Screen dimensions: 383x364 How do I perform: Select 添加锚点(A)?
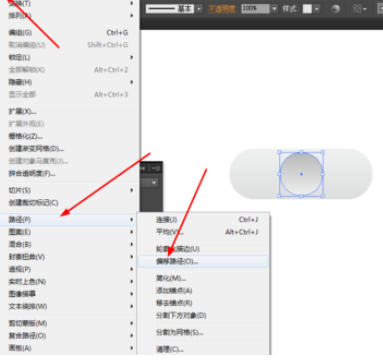pyautogui.click(x=203, y=291)
